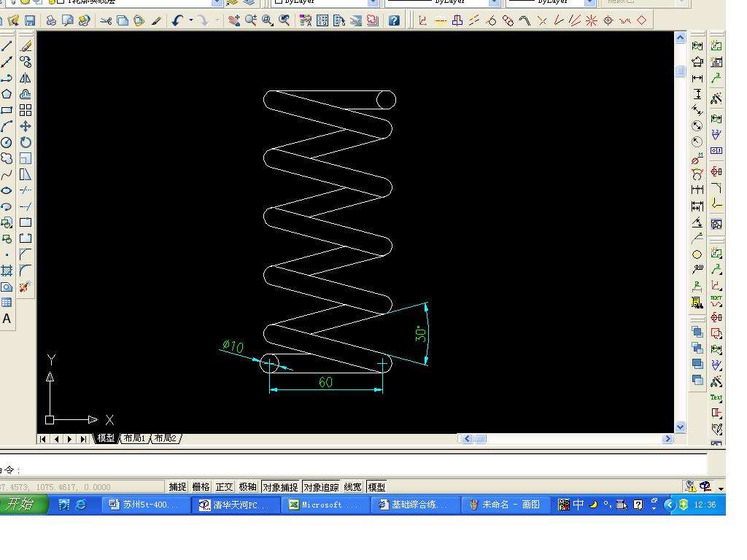Viewport: 747px width, 560px height.
Task: Click the Plot printer icon
Action: (50, 20)
